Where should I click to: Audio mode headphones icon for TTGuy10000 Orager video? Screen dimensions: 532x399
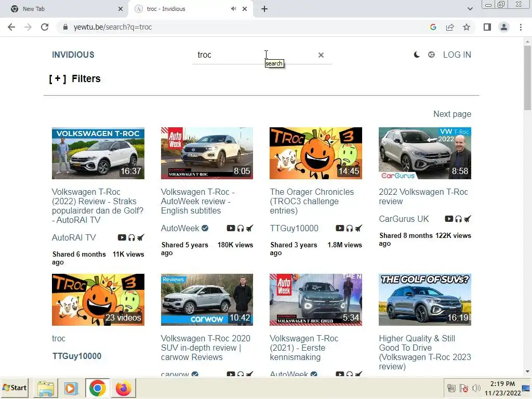(350, 229)
